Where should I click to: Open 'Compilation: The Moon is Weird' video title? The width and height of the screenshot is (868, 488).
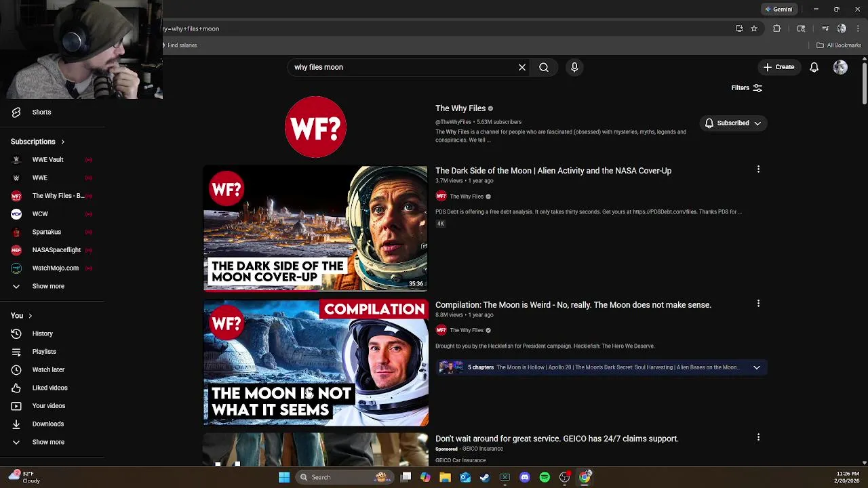573,305
